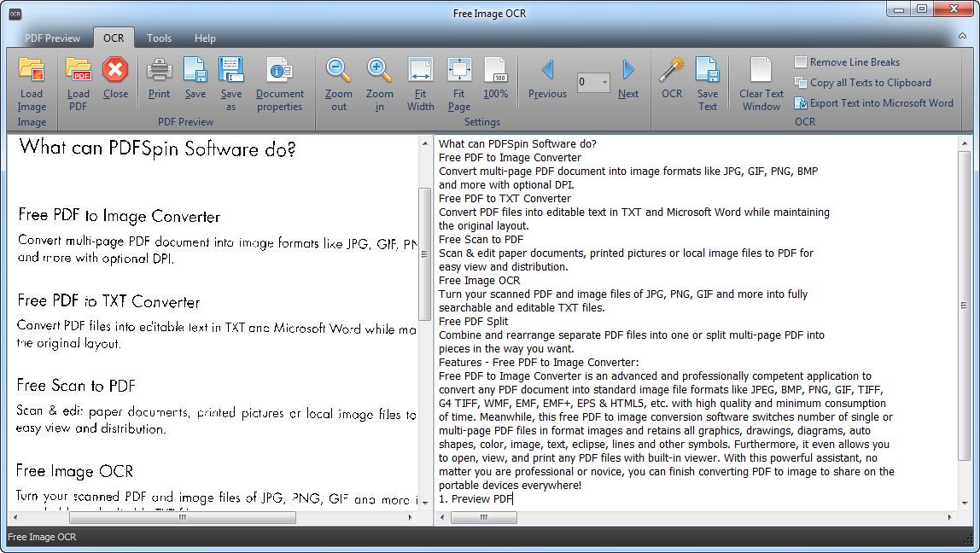
Task: Open the Tools tab
Action: point(159,38)
